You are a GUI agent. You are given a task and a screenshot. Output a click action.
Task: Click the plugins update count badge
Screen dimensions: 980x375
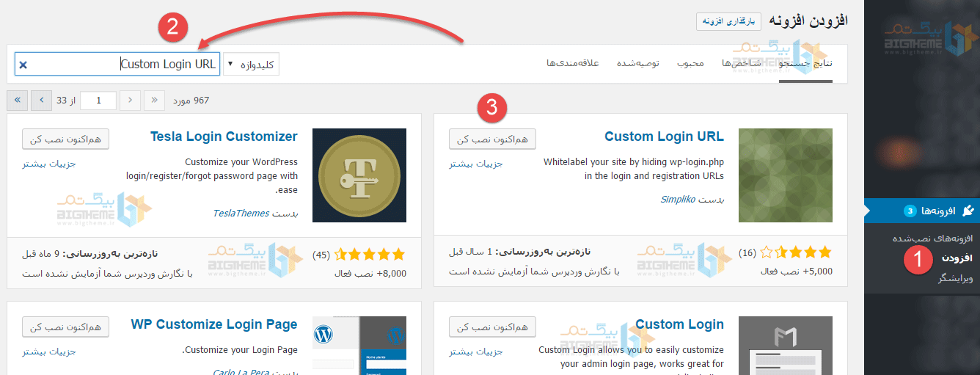pyautogui.click(x=910, y=211)
